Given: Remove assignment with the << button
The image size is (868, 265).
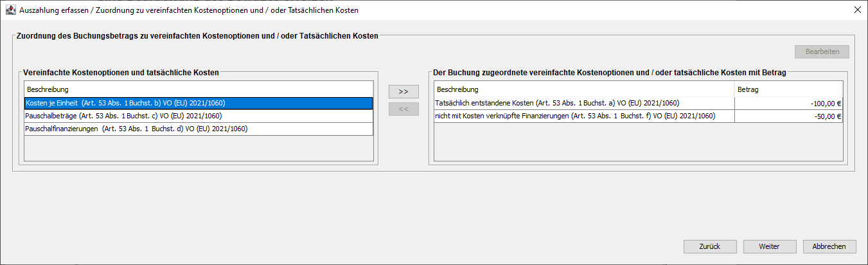Looking at the screenshot, I should tap(403, 109).
